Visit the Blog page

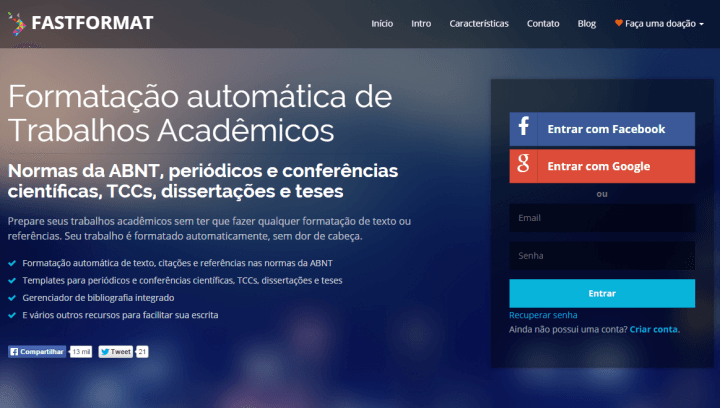click(x=586, y=23)
